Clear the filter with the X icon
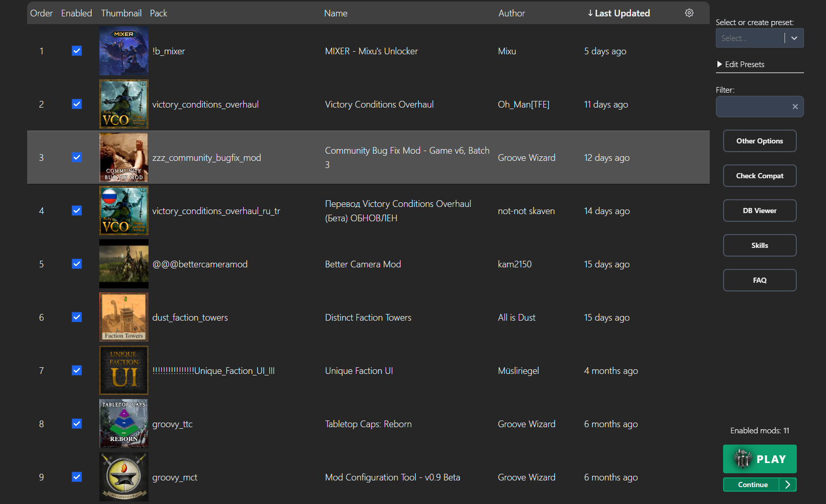 point(795,107)
